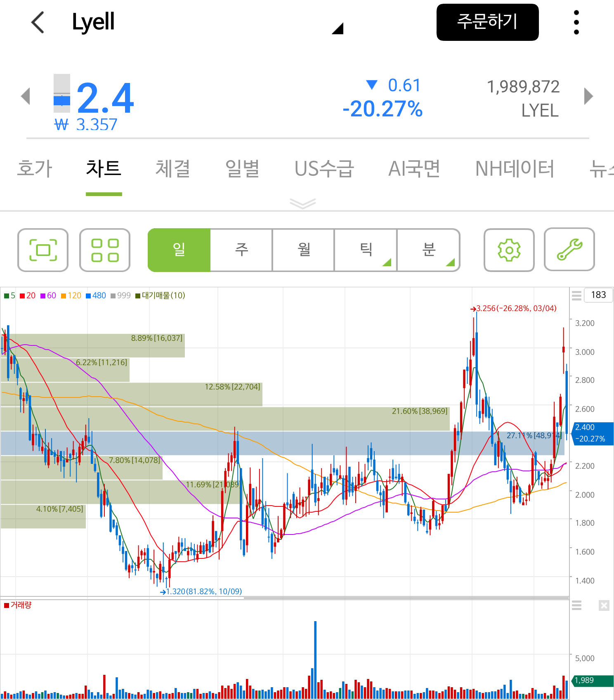Open minute interval dropdown 분
Screen dimensions: 614x700
[x=428, y=250]
